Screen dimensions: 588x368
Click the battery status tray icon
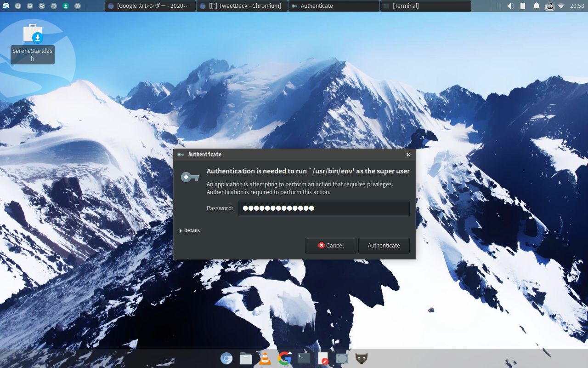click(x=523, y=6)
